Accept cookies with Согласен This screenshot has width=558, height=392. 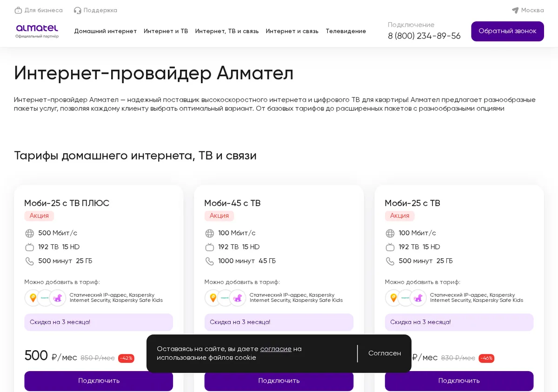(x=385, y=353)
